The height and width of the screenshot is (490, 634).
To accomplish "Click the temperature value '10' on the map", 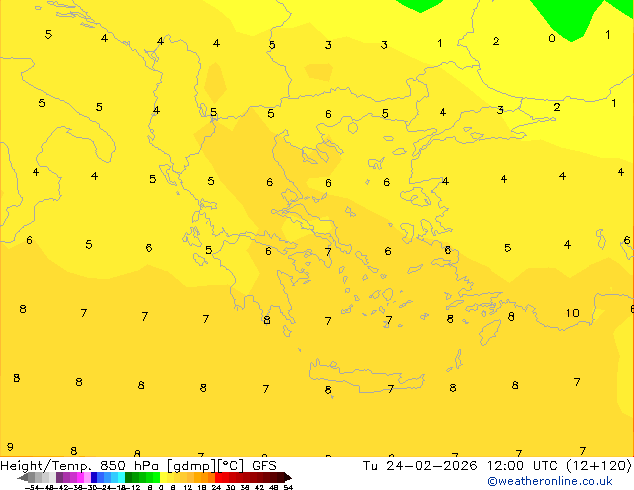I will coord(572,313).
